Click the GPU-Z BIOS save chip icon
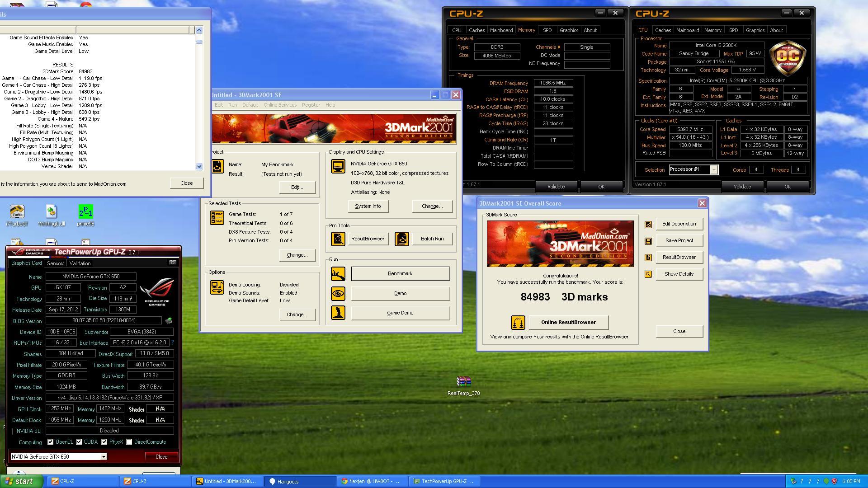 tap(169, 320)
